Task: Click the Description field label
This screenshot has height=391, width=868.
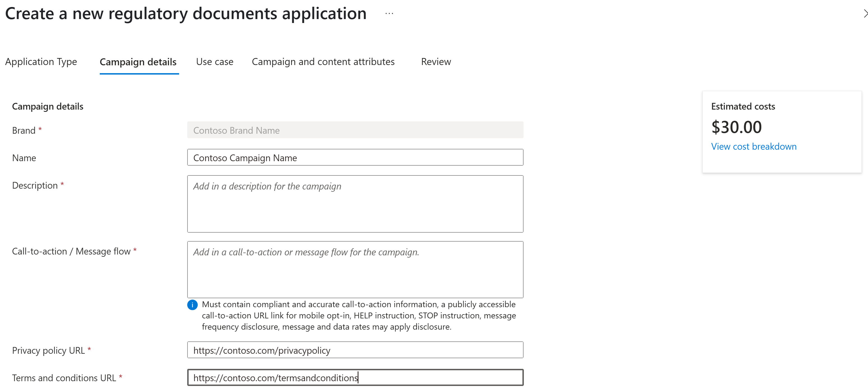Action: pyautogui.click(x=35, y=185)
